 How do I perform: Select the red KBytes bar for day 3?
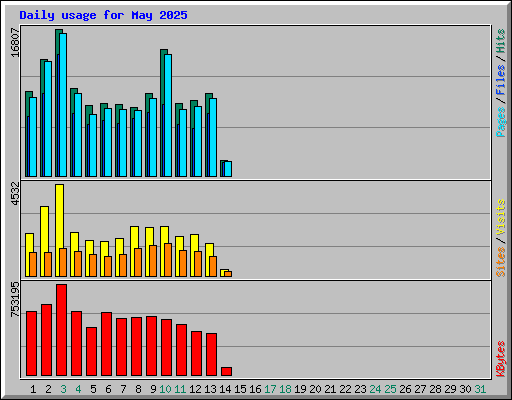tap(61, 330)
